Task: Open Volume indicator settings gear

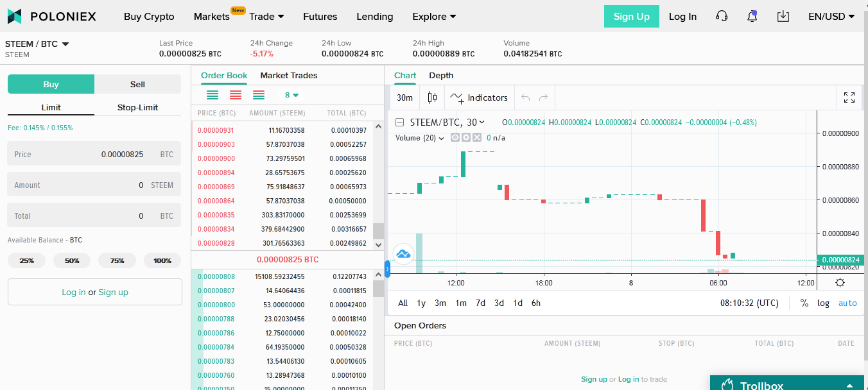Action: (466, 137)
